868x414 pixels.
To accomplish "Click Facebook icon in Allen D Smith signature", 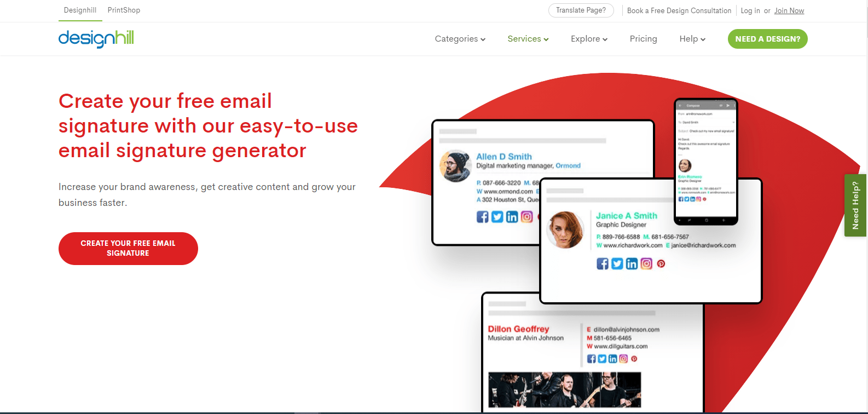I will click(x=482, y=217).
